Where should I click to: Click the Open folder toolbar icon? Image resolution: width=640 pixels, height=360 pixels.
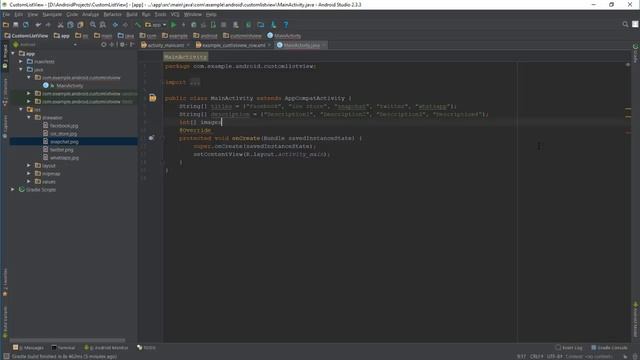(x=6, y=25)
